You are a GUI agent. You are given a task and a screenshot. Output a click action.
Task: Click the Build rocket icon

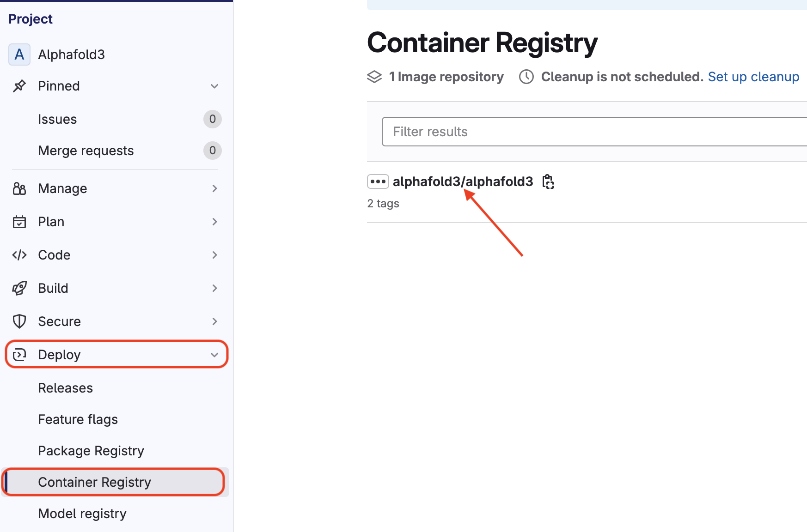click(x=19, y=288)
